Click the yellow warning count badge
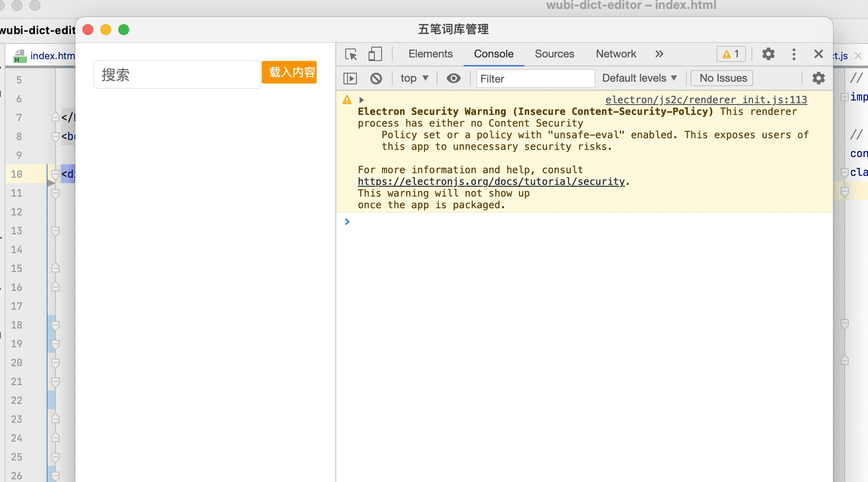 pos(731,54)
